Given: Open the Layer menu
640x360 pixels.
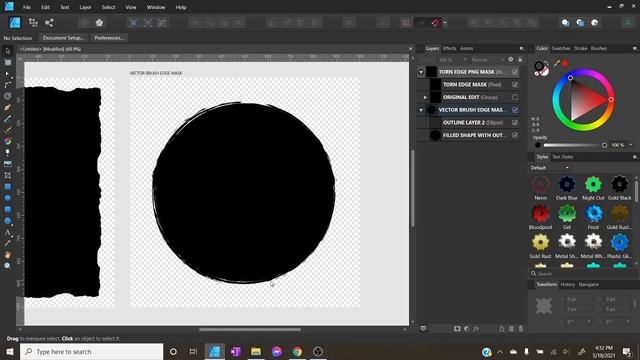Looking at the screenshot, I should [85, 7].
